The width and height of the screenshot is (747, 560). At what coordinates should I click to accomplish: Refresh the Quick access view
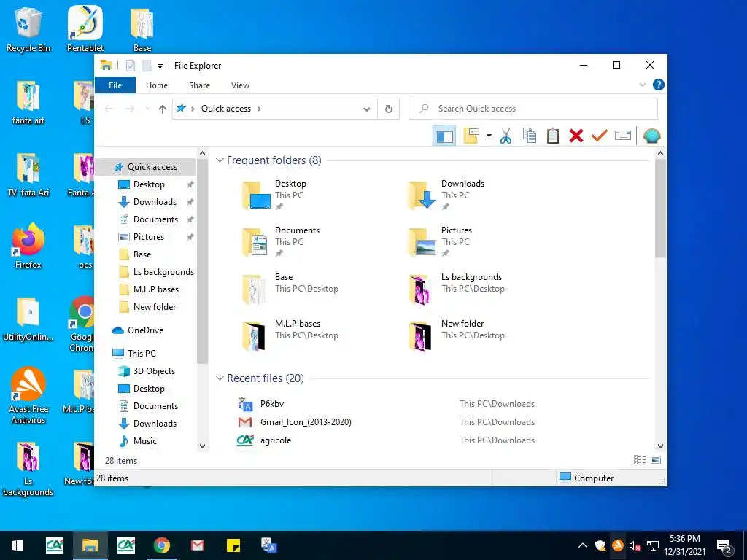click(x=389, y=109)
